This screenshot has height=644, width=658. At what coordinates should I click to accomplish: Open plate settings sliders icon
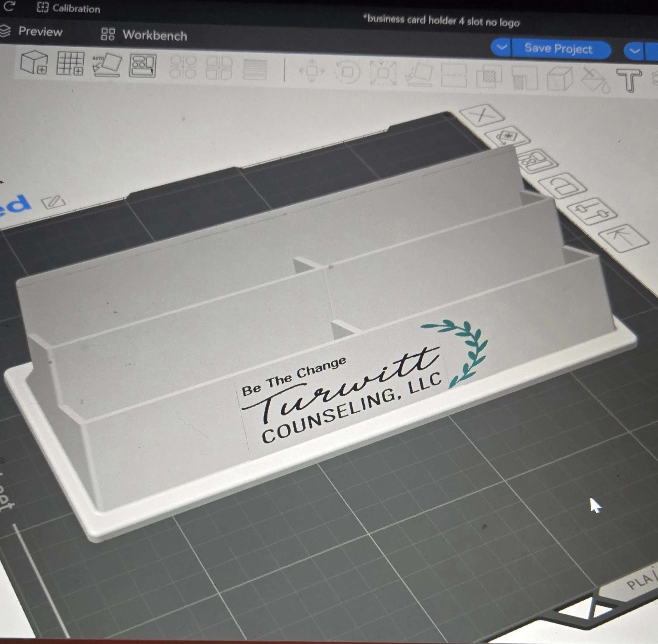(x=592, y=212)
